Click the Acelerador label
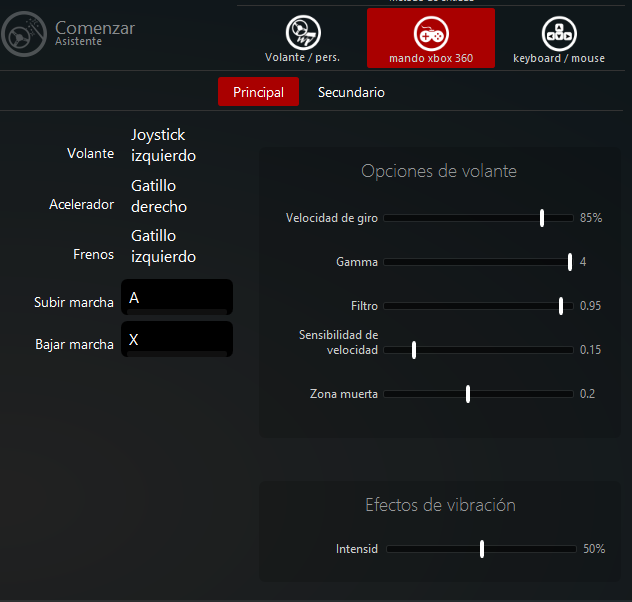 point(82,205)
